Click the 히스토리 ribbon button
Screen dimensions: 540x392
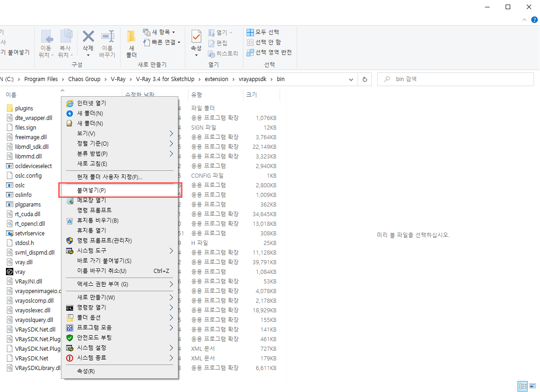point(223,54)
